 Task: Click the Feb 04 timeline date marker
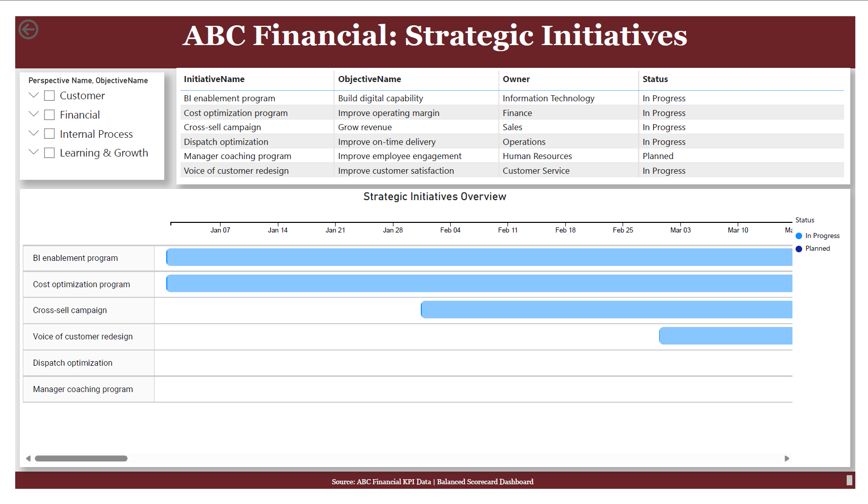point(450,230)
